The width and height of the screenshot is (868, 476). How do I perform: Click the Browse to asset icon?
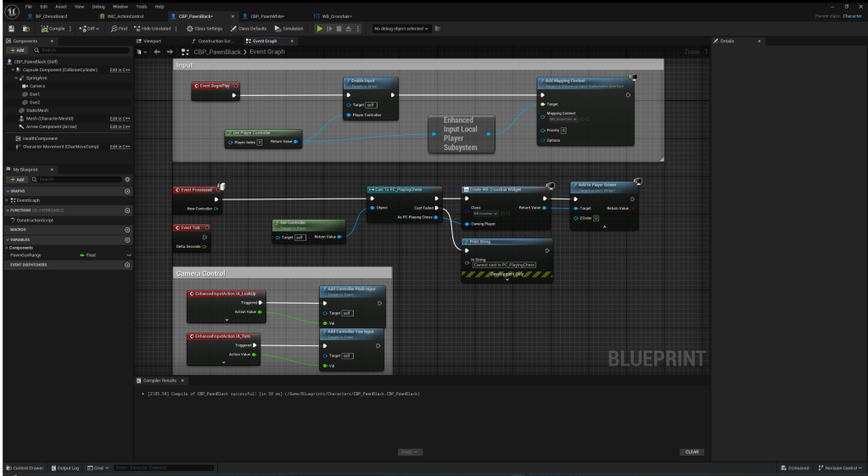click(x=24, y=28)
